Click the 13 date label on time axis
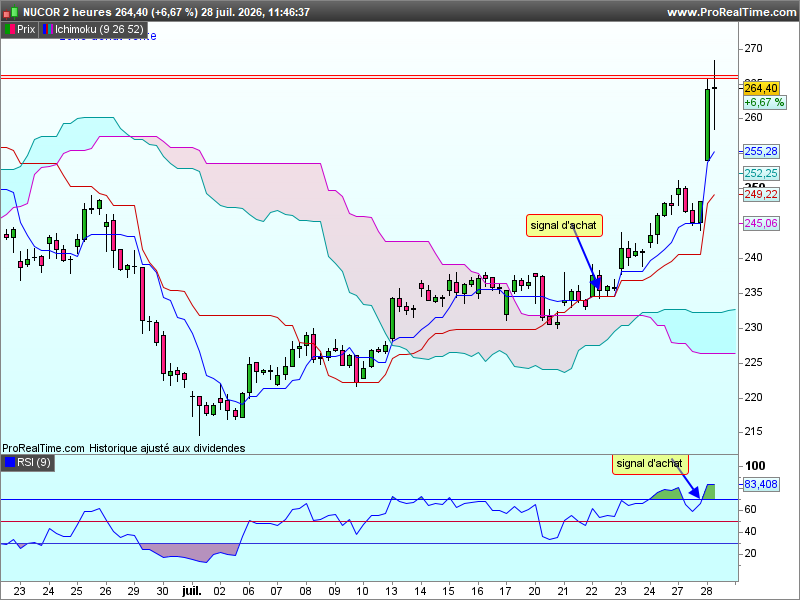This screenshot has width=800, height=600. coord(391,591)
